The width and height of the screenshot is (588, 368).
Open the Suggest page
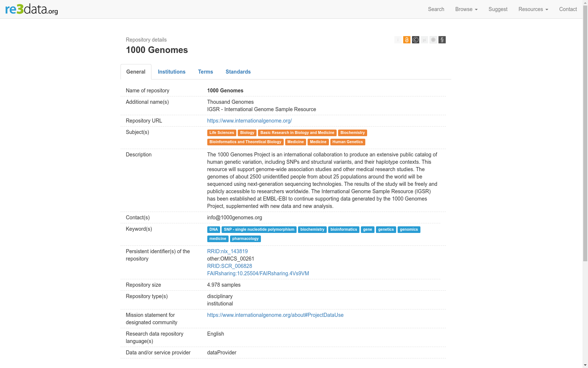[498, 9]
